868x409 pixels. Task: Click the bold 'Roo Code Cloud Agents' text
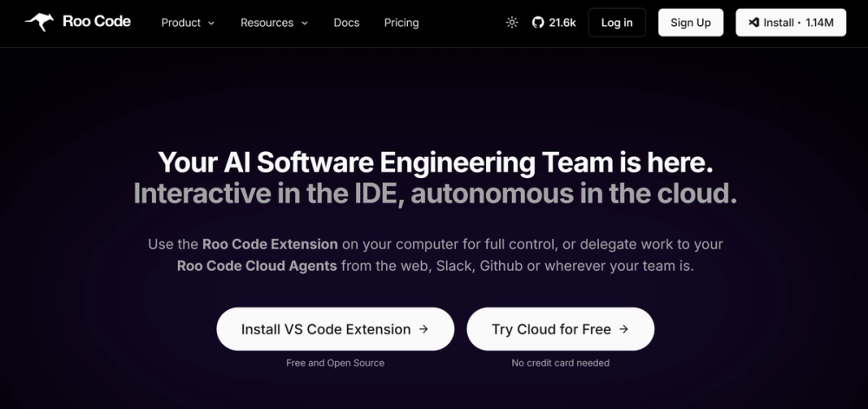(257, 266)
